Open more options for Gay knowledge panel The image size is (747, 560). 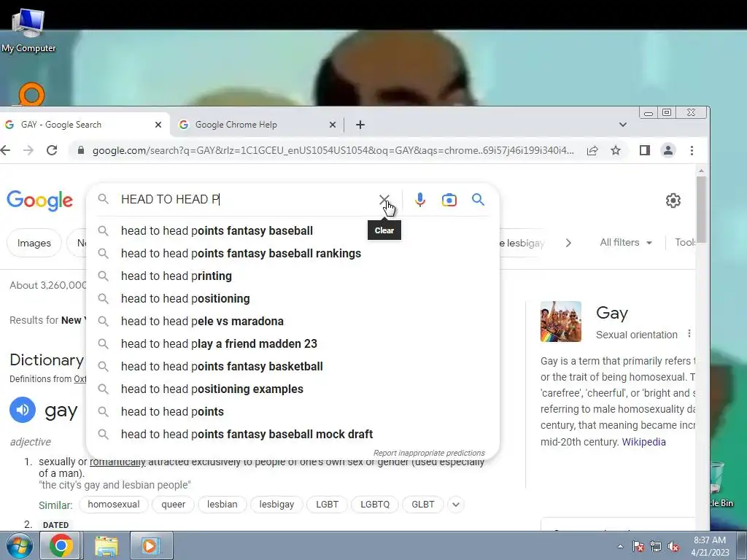pos(689,334)
